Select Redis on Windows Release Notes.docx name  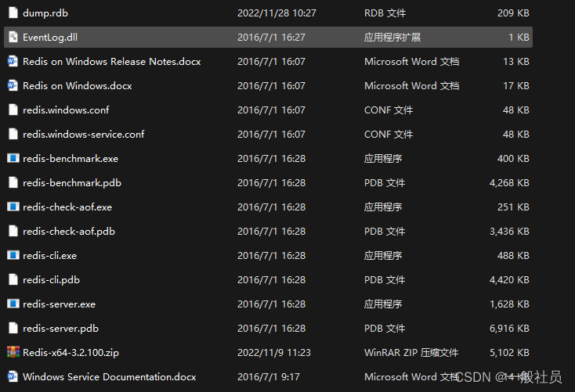111,62
